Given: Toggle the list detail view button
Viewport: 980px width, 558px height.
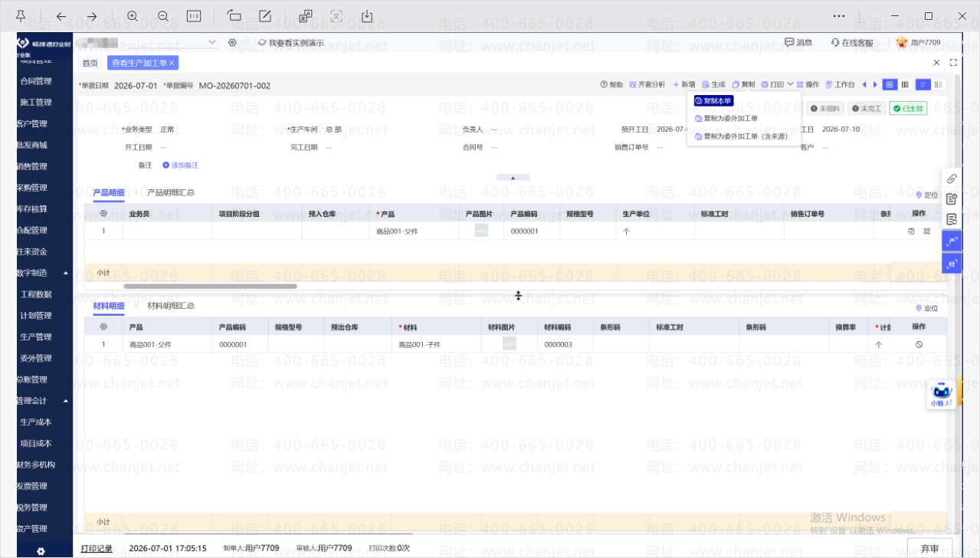Looking at the screenshot, I should 923,84.
